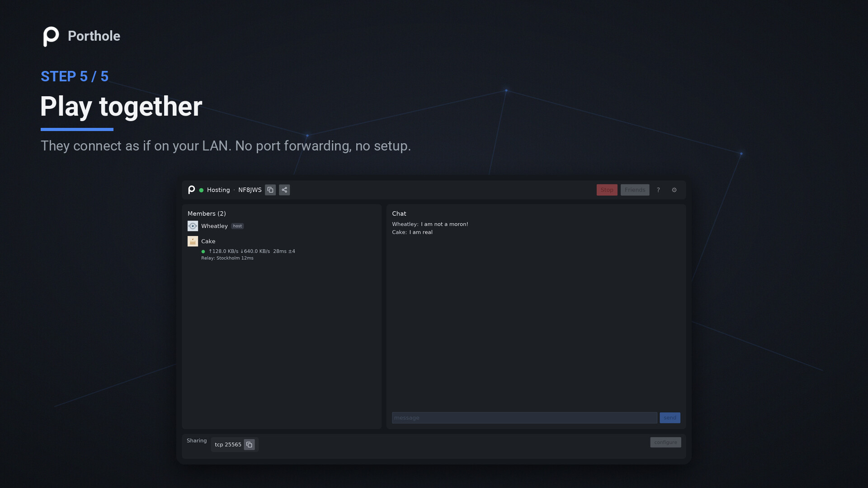Click the Hosting status label

click(218, 190)
